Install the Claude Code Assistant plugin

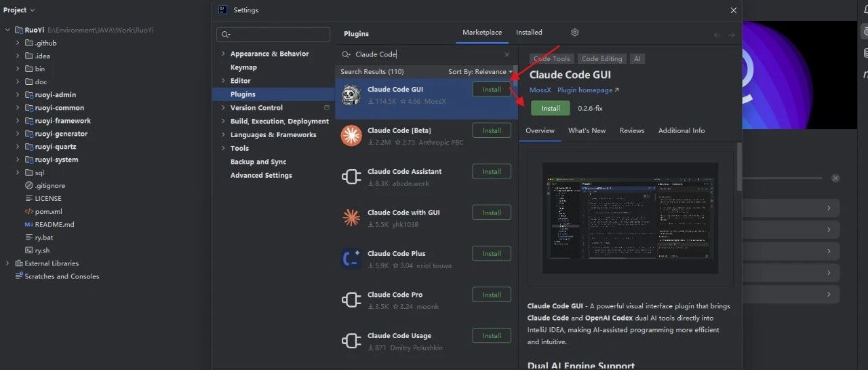click(492, 172)
